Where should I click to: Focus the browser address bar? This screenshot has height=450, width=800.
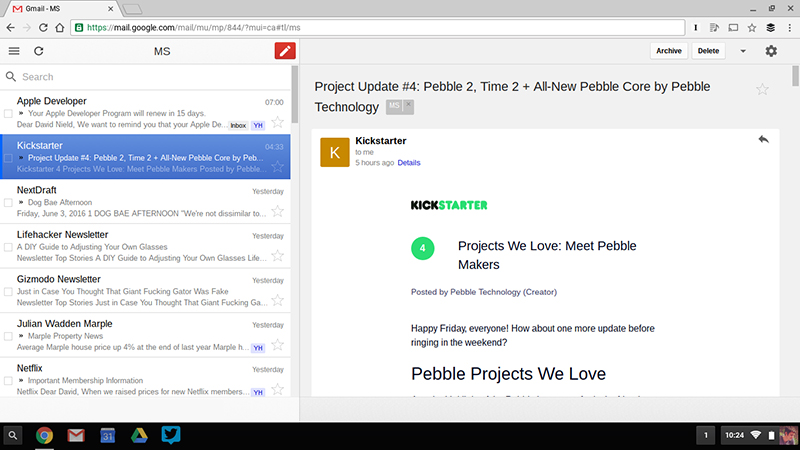(378, 28)
